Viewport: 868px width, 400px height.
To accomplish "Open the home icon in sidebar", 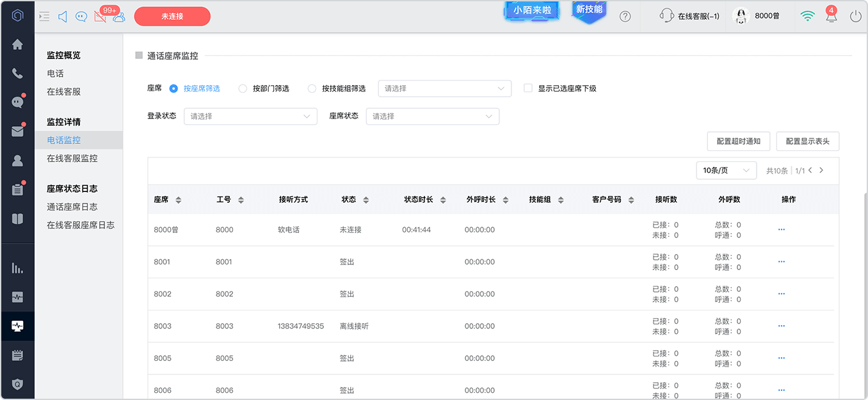I will click(17, 44).
